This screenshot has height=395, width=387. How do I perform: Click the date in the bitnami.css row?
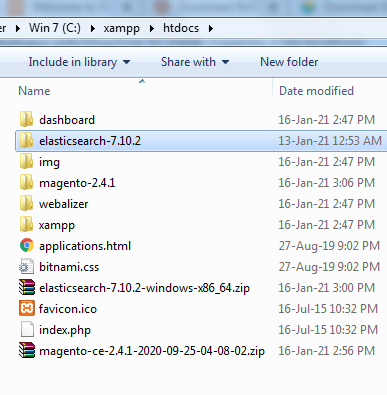329,267
